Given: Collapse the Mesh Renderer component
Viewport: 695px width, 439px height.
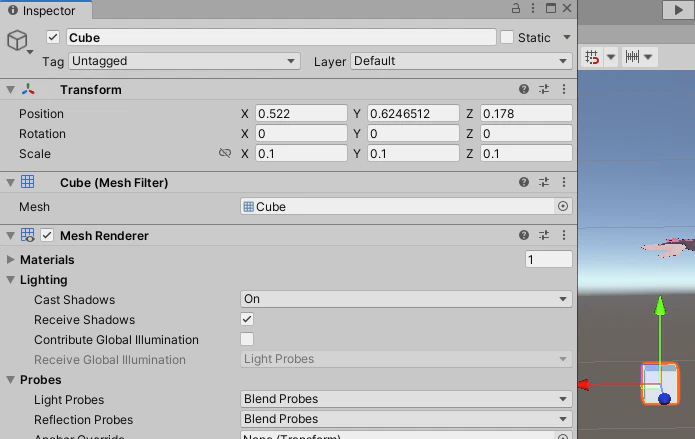Looking at the screenshot, I should pos(11,235).
